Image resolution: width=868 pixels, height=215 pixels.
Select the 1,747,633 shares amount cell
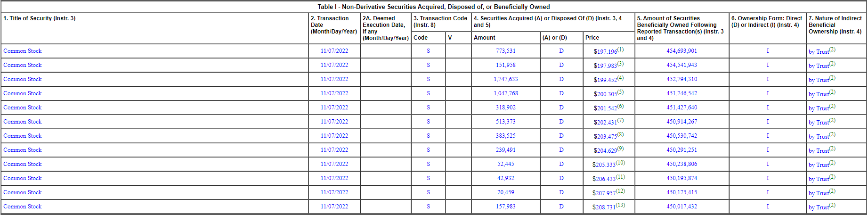(505, 79)
